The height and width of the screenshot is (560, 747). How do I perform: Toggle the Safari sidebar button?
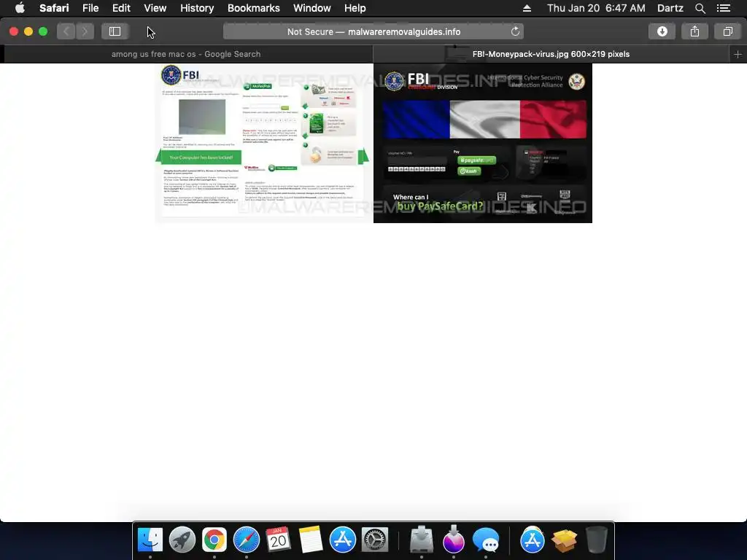(115, 31)
